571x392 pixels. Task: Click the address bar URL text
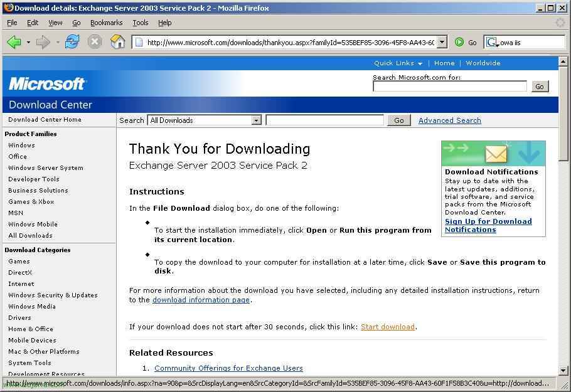point(291,43)
